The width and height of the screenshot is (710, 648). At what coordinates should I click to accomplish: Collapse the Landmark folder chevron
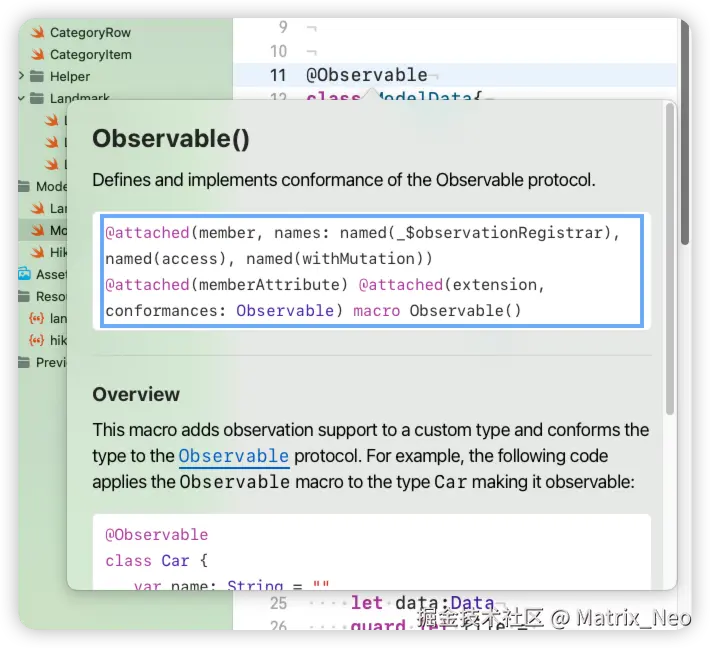(x=21, y=98)
